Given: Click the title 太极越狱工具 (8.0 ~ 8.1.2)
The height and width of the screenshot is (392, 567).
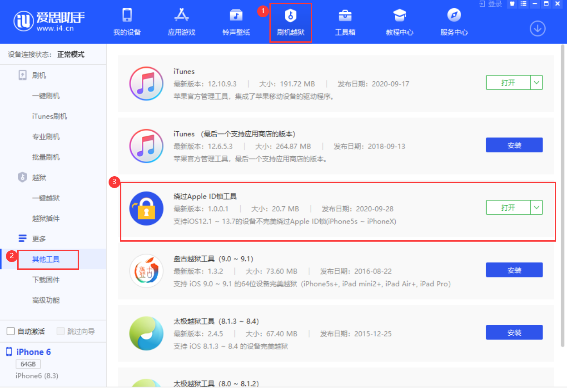Looking at the screenshot, I should [216, 384].
